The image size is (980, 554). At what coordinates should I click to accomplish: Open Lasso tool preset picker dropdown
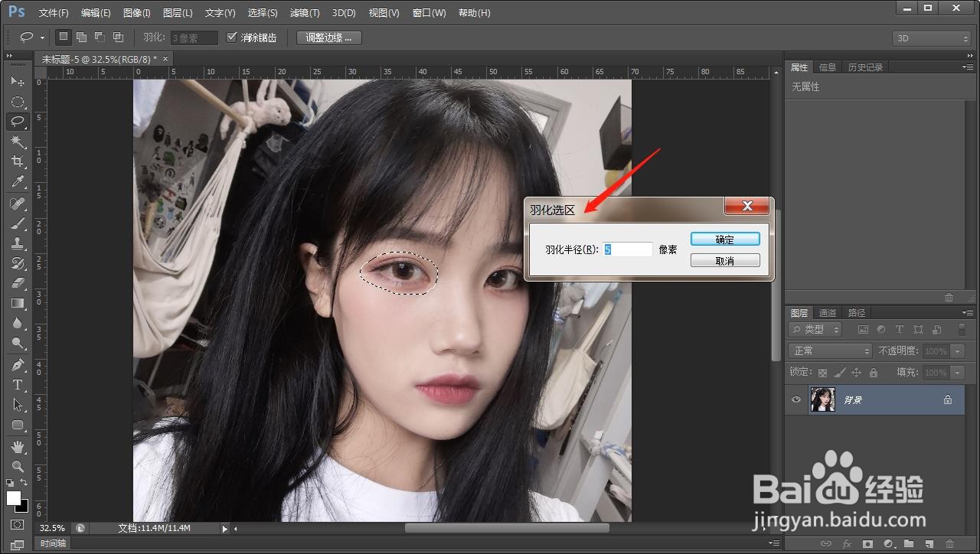coord(41,37)
